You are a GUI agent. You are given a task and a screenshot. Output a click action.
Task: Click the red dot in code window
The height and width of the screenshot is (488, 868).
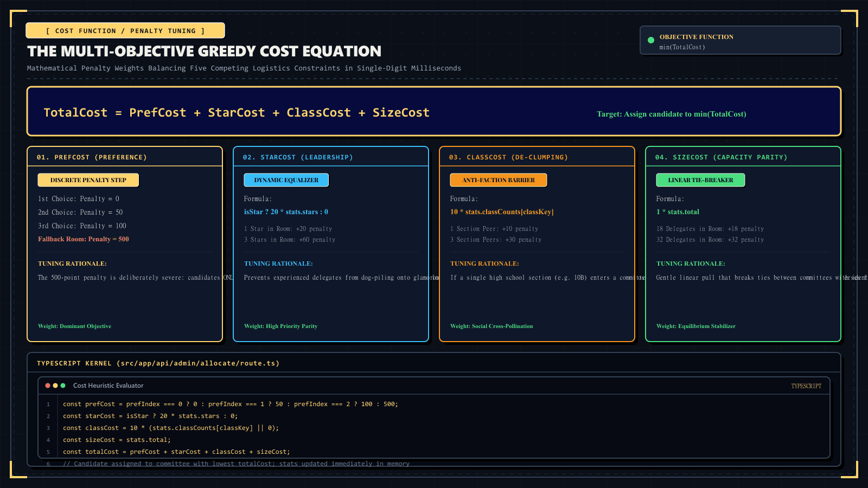(48, 386)
